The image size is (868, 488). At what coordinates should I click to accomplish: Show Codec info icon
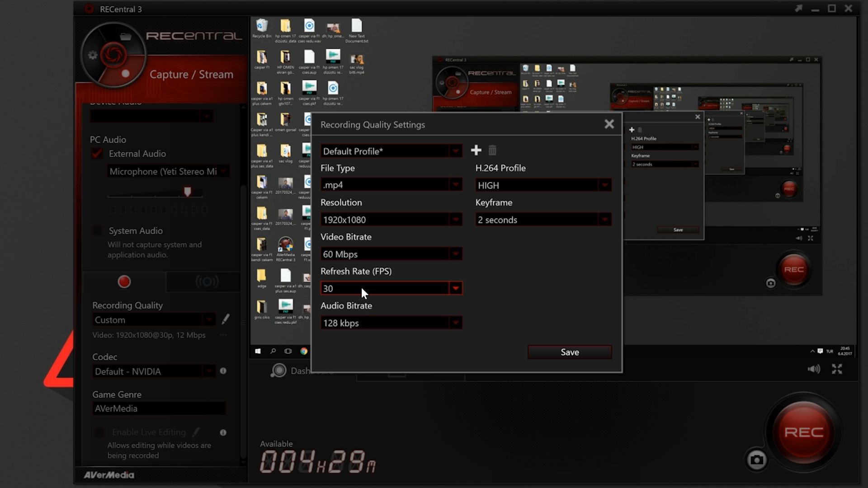click(223, 371)
